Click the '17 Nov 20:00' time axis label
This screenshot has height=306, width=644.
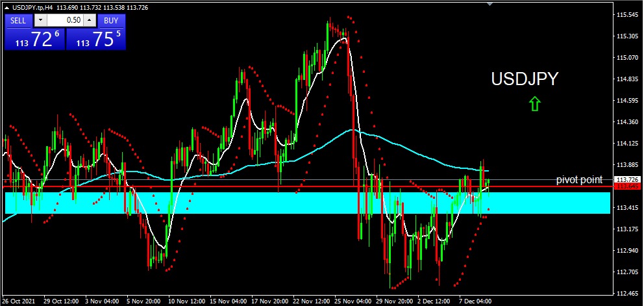click(x=269, y=301)
